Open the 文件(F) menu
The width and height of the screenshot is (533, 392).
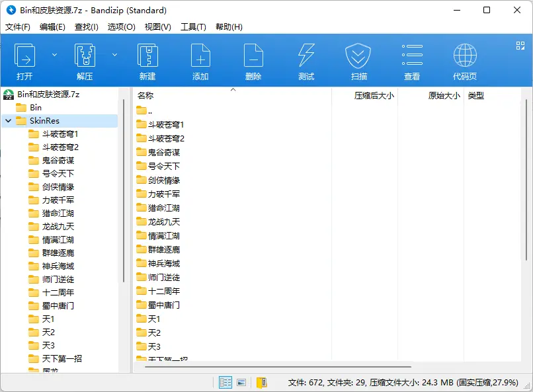coord(18,27)
